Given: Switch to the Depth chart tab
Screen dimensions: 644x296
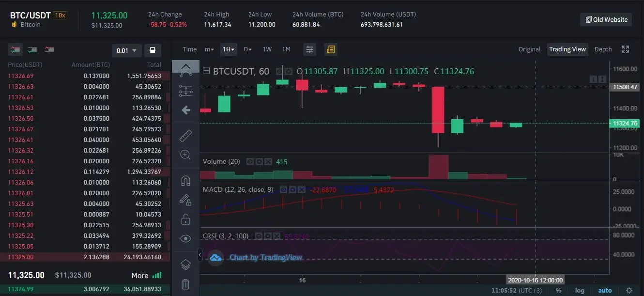Looking at the screenshot, I should 603,49.
